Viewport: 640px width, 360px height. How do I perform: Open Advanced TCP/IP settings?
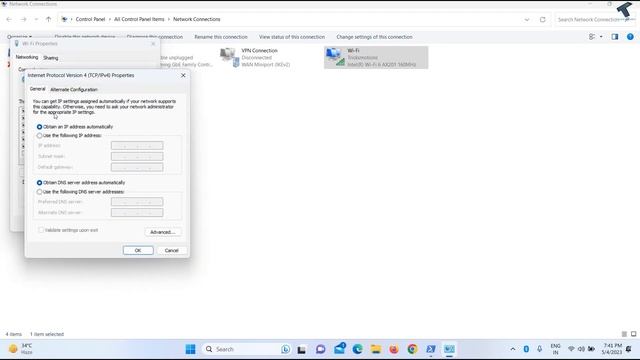click(x=163, y=232)
